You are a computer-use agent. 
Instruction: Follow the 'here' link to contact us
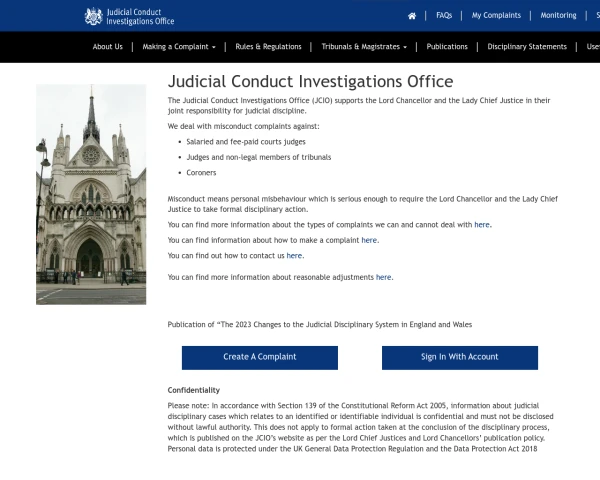[x=294, y=256]
